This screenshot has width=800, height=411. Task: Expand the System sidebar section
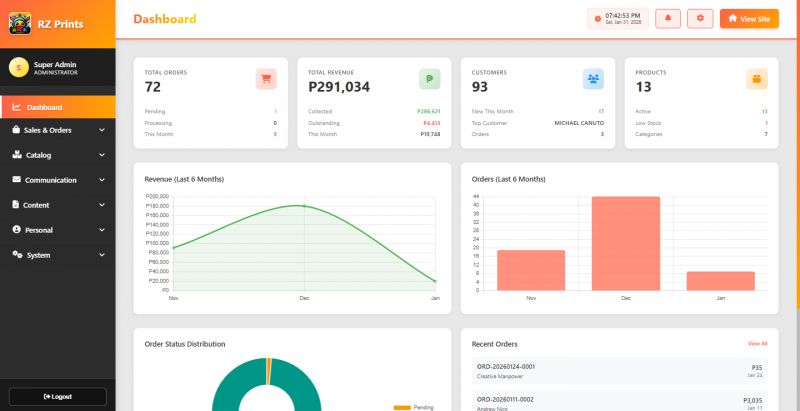[x=57, y=255]
